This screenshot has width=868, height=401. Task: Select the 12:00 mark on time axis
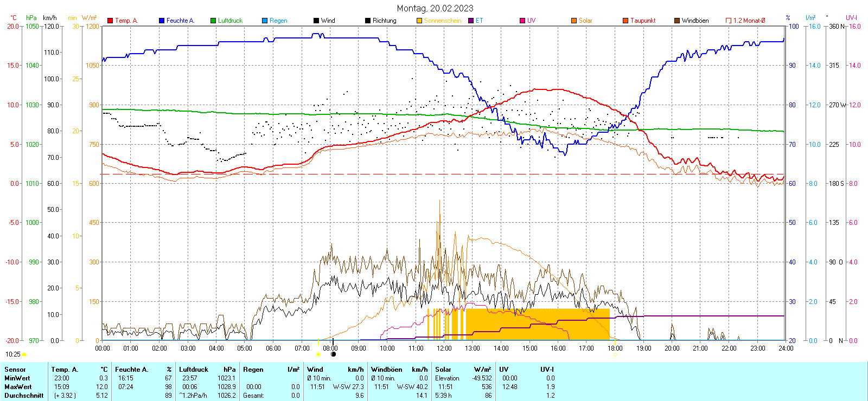(444, 348)
